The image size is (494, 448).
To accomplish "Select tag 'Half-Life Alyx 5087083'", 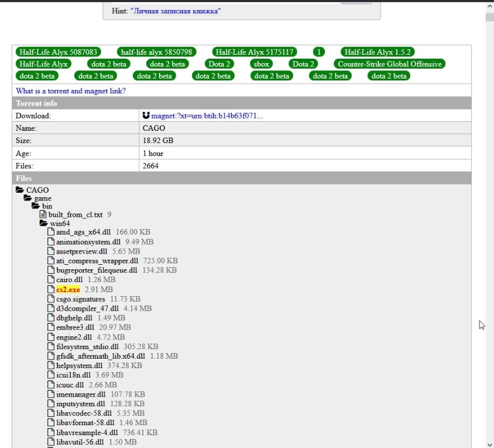I will 58,52.
